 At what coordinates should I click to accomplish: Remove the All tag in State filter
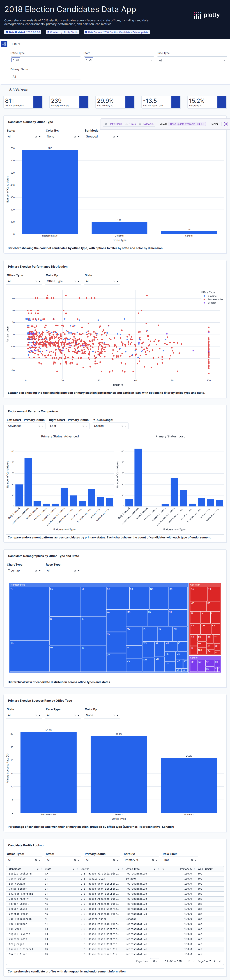tap(87, 60)
